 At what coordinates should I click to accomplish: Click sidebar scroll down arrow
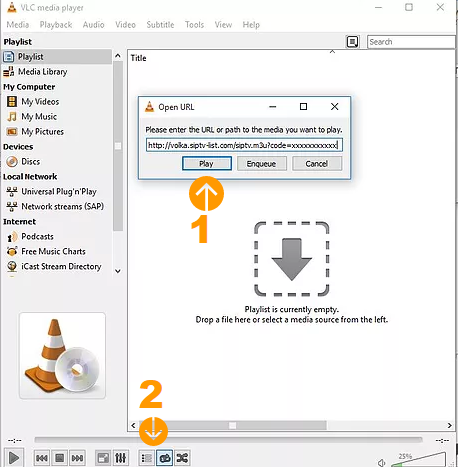point(118,271)
